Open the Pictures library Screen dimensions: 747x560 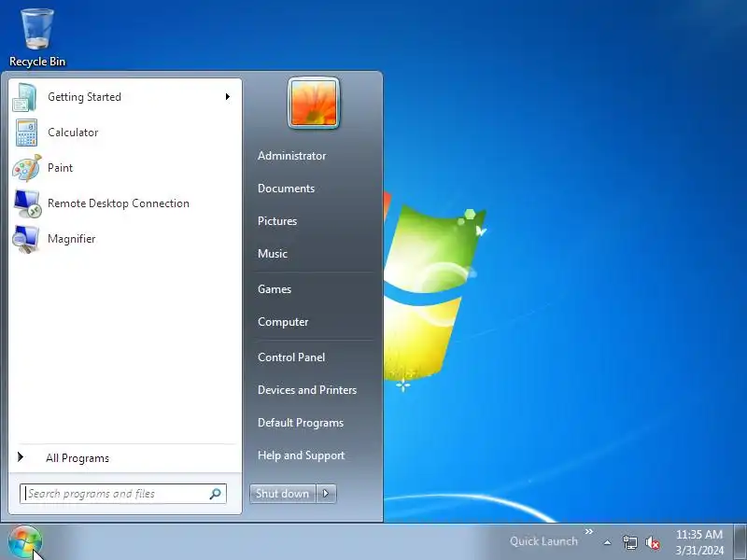click(x=277, y=221)
